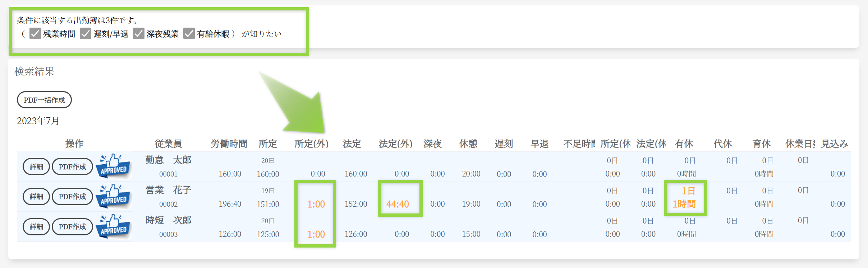The image size is (868, 268).
Task: Click the 法定(外) column header
Action: tap(395, 144)
